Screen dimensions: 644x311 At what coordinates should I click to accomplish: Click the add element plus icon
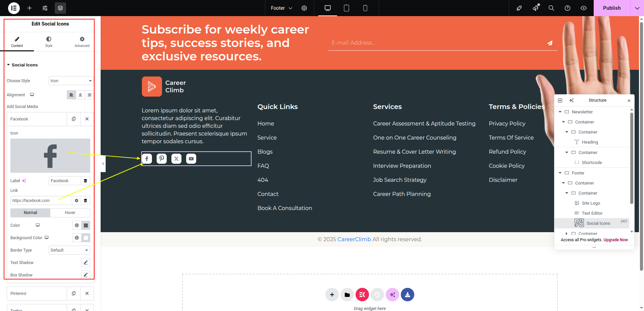30,8
